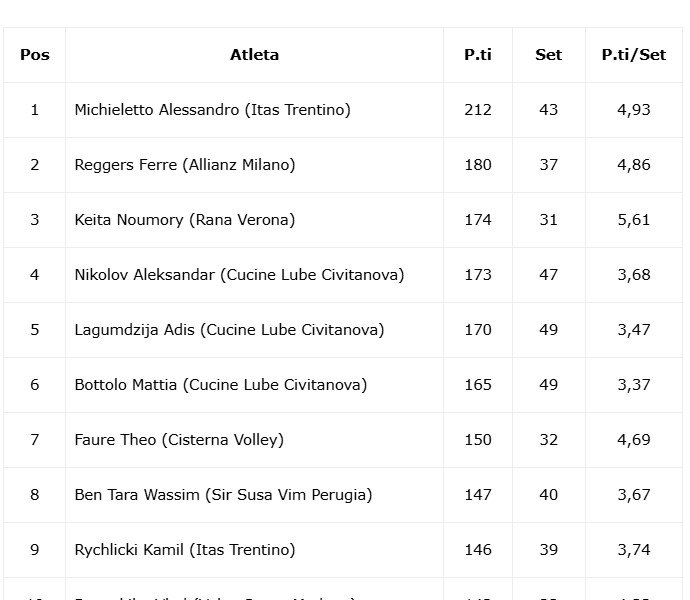This screenshot has height=600, width=690.
Task: Click Faure Theo (Cisterna Volley) name
Action: coord(179,440)
